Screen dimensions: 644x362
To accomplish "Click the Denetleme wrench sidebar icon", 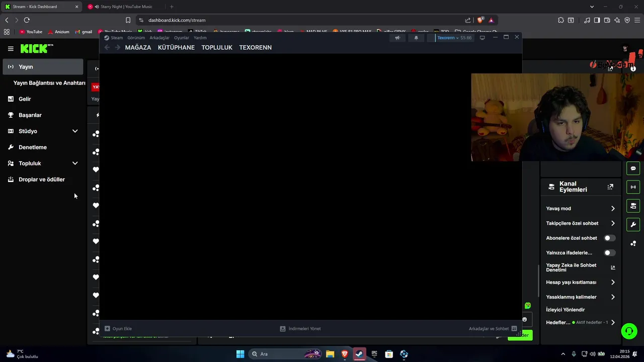I will [11, 147].
